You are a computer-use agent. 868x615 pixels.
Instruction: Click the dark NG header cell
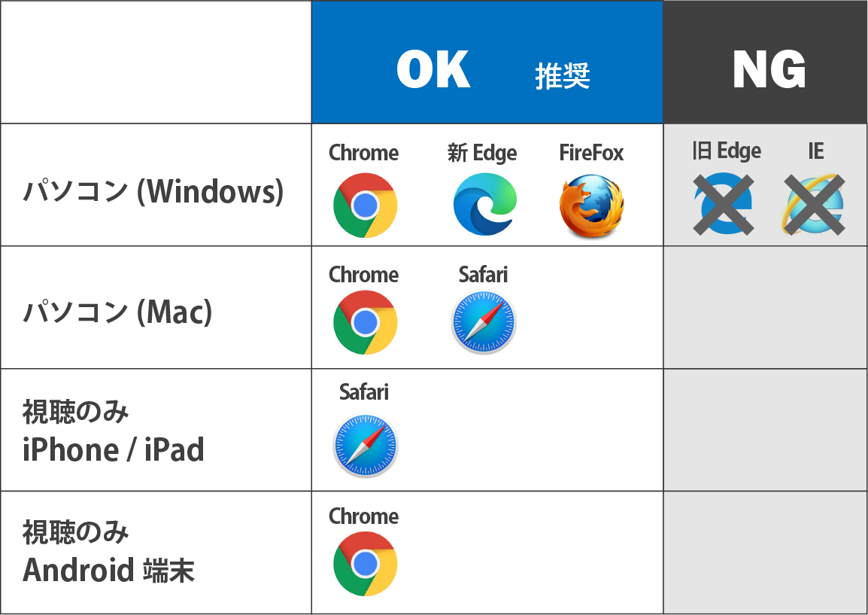766,62
